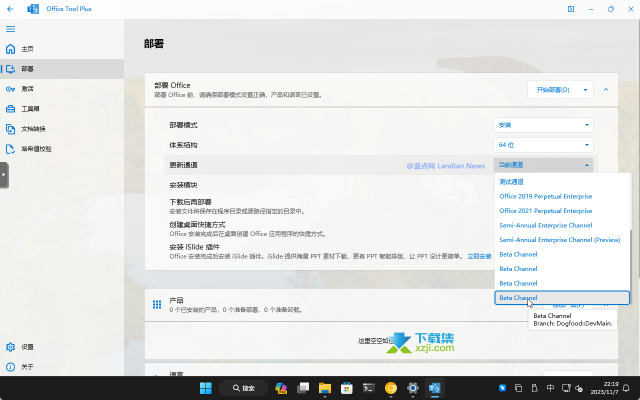
Task: Toggle compact view icon in title bar
Action: point(571,9)
